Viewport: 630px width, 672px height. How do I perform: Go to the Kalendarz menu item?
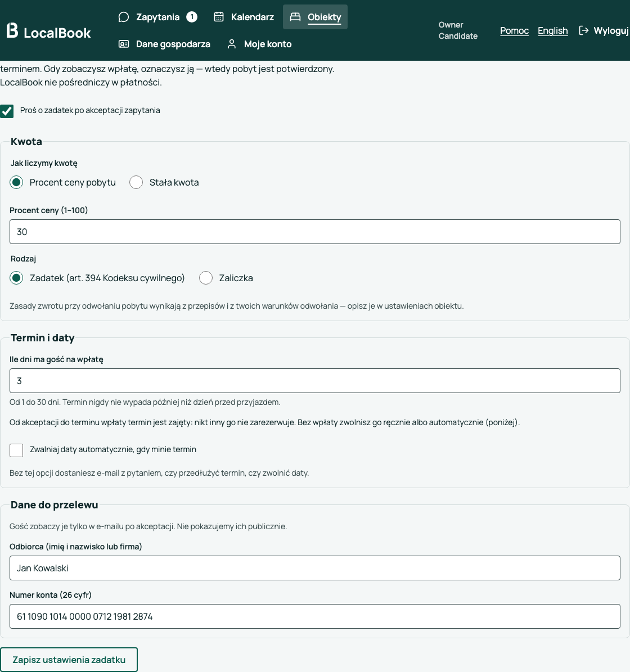pyautogui.click(x=244, y=17)
